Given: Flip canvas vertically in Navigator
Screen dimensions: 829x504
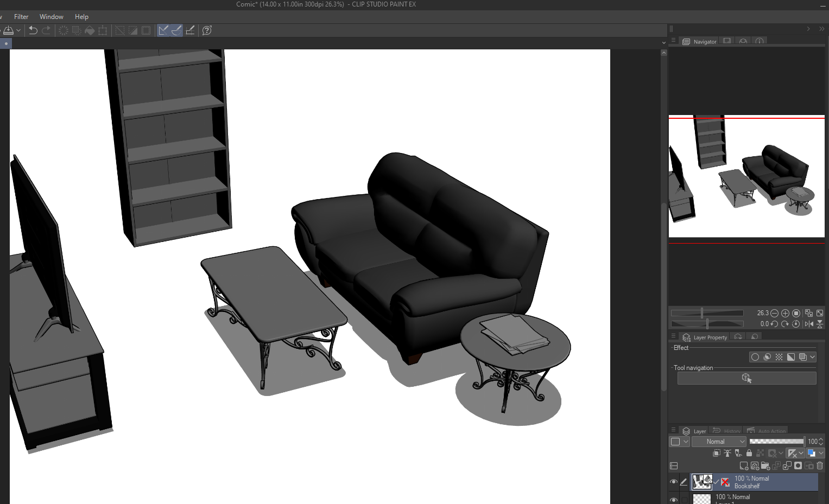Looking at the screenshot, I should tap(820, 324).
